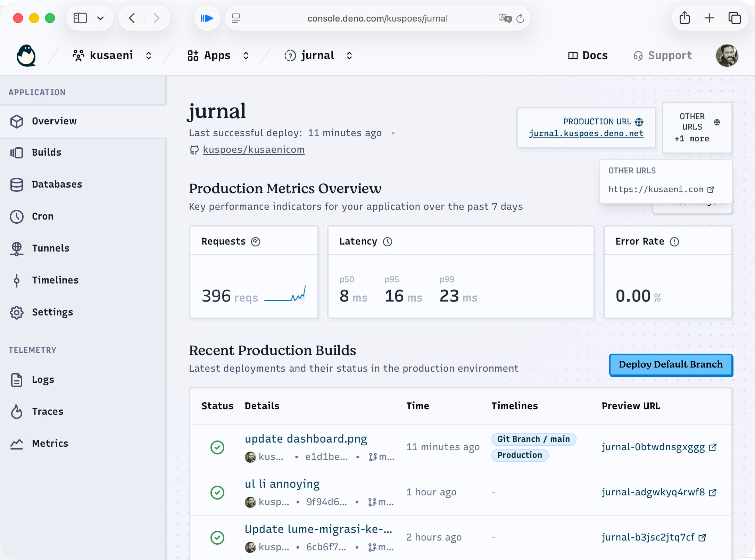This screenshot has height=560, width=755.
Task: Expand the kusaeni organization switcher
Action: pos(148,56)
